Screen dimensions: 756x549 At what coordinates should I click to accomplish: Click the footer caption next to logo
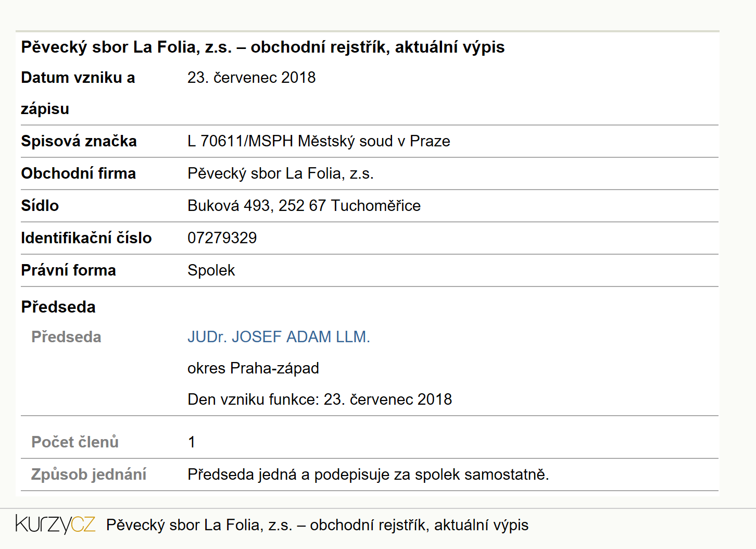point(317,525)
